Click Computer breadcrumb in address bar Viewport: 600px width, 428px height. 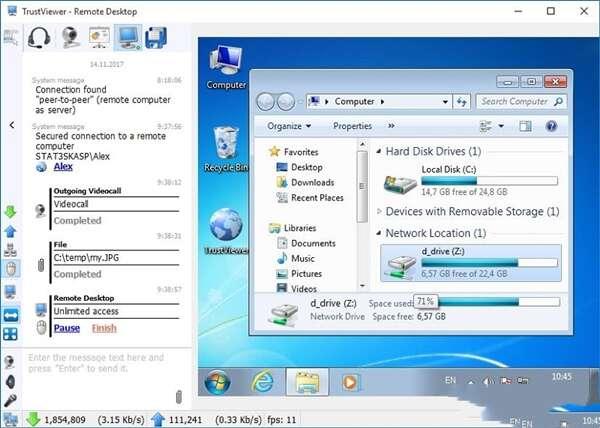pos(354,101)
